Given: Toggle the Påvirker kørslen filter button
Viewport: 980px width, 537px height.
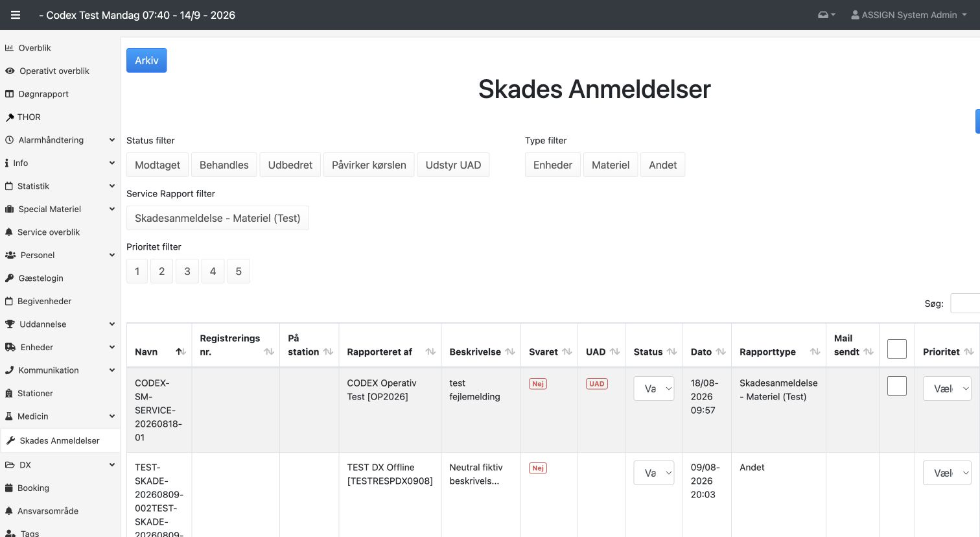Looking at the screenshot, I should click(369, 165).
